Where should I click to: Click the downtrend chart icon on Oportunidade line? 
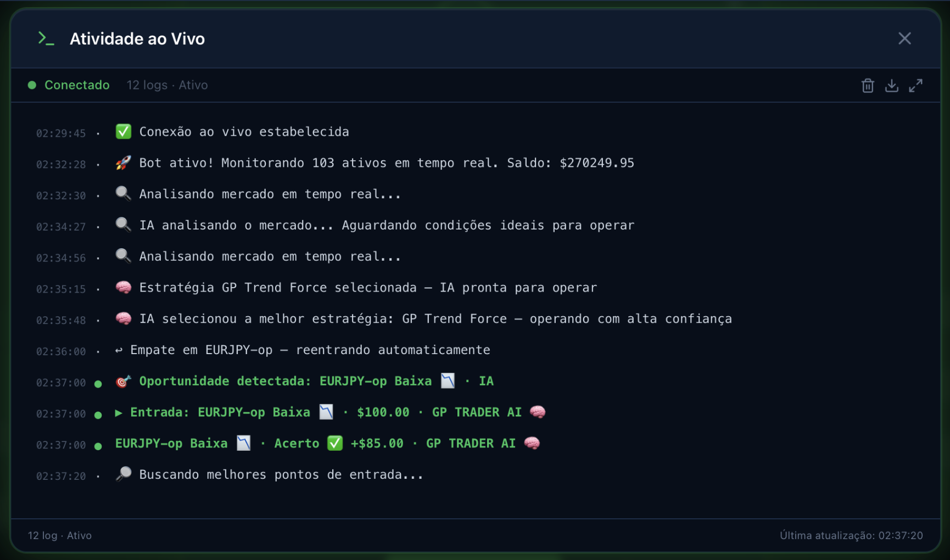tap(448, 381)
